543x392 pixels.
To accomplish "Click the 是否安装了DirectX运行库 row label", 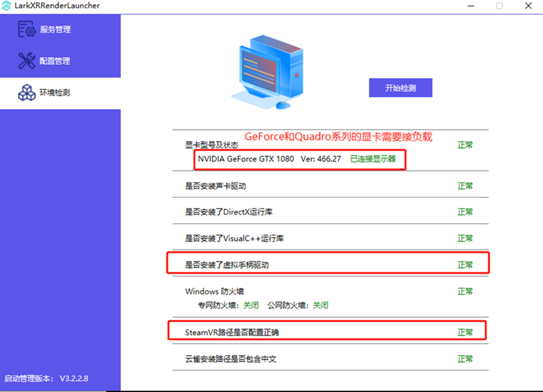I will coord(229,212).
